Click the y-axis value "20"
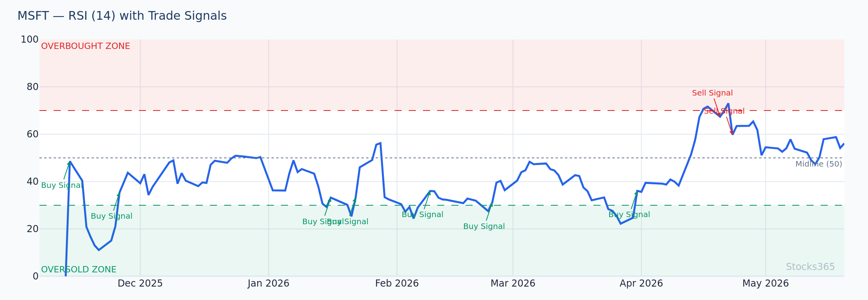This screenshot has width=868, height=300. [32, 229]
